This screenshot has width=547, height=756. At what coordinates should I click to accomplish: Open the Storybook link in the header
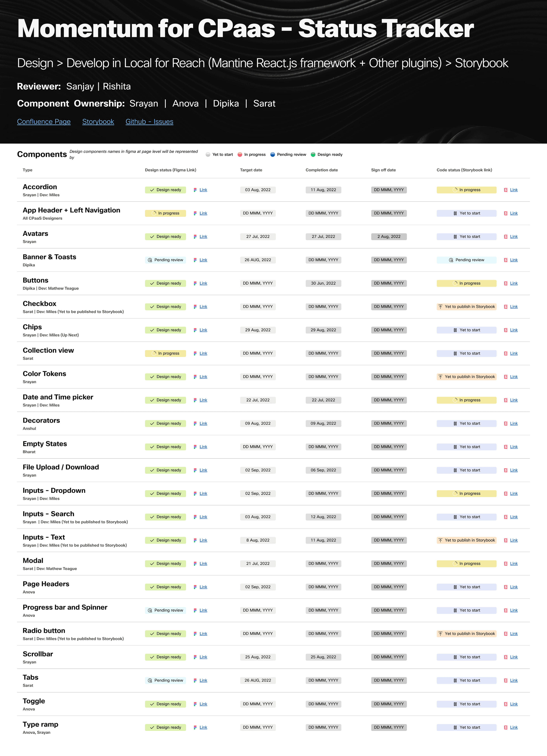coord(98,122)
